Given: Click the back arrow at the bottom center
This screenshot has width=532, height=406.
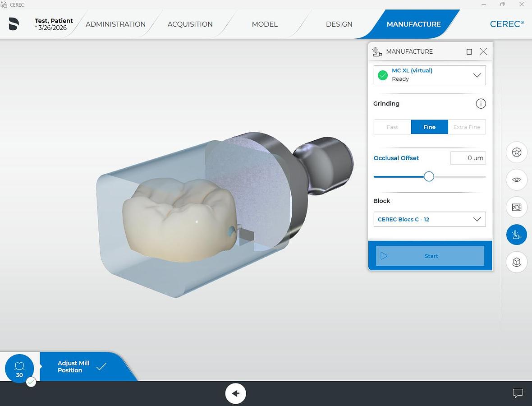Looking at the screenshot, I should pos(236,393).
